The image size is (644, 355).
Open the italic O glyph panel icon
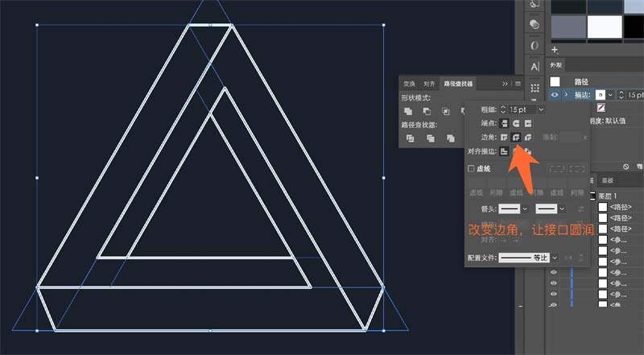coord(535,46)
